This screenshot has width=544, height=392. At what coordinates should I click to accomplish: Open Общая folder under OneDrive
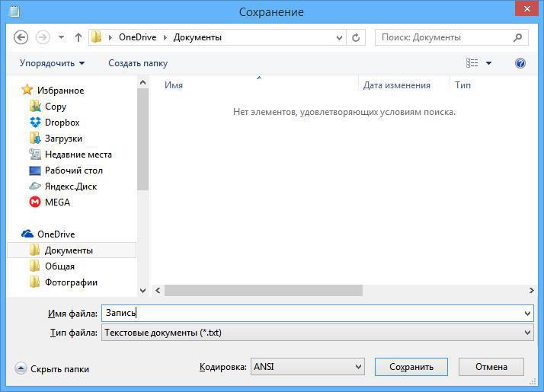59,266
